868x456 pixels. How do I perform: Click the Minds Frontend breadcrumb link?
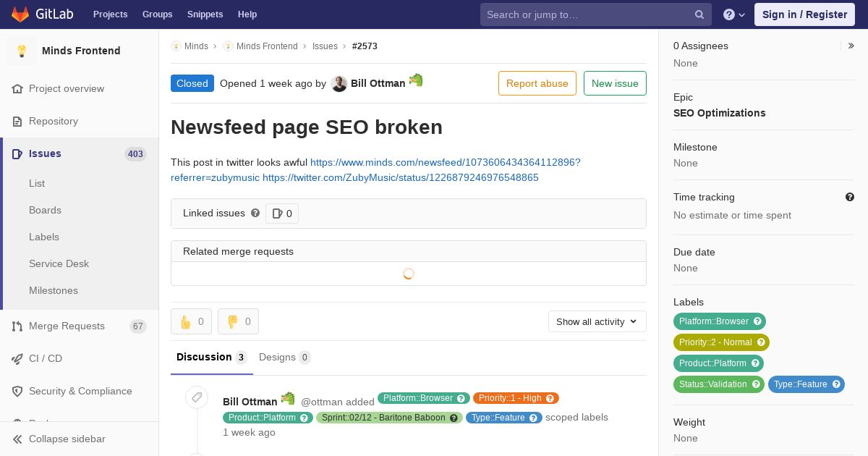click(267, 46)
